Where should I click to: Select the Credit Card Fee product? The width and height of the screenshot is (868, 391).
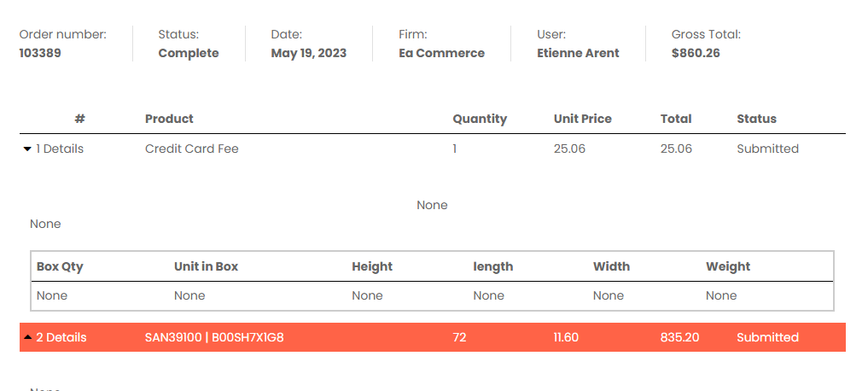point(191,149)
